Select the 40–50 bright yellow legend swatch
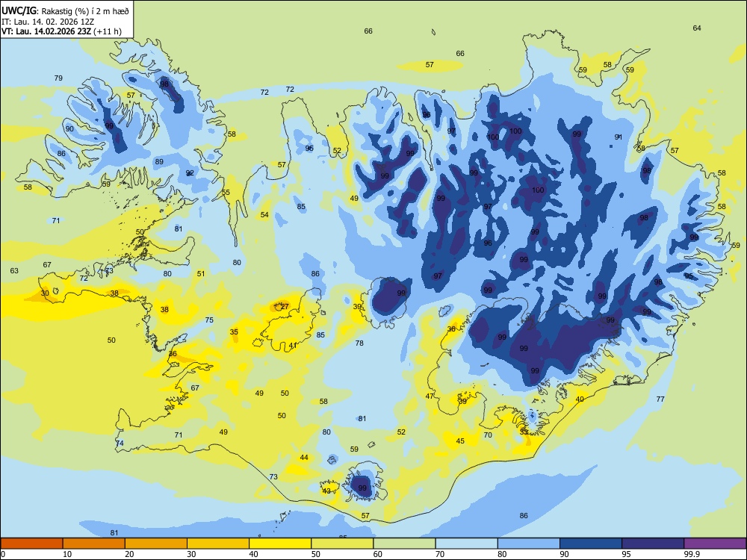This screenshot has height=560, width=747. pos(280,544)
